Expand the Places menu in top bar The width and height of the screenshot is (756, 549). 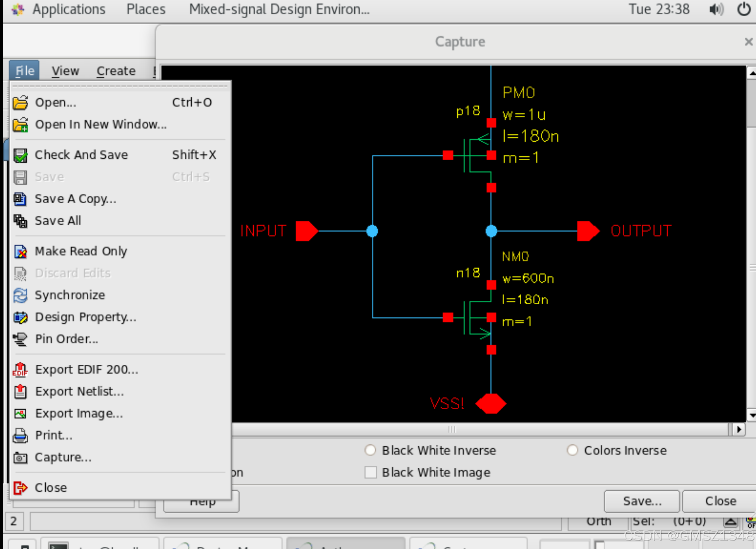pyautogui.click(x=146, y=9)
